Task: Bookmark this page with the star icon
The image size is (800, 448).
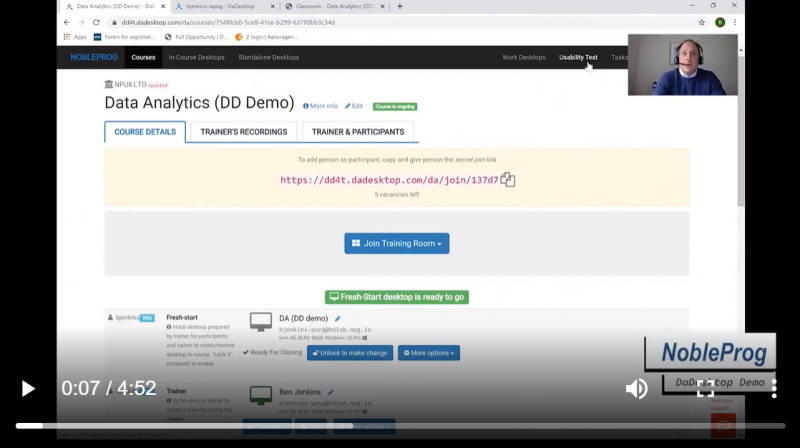Action: [702, 22]
